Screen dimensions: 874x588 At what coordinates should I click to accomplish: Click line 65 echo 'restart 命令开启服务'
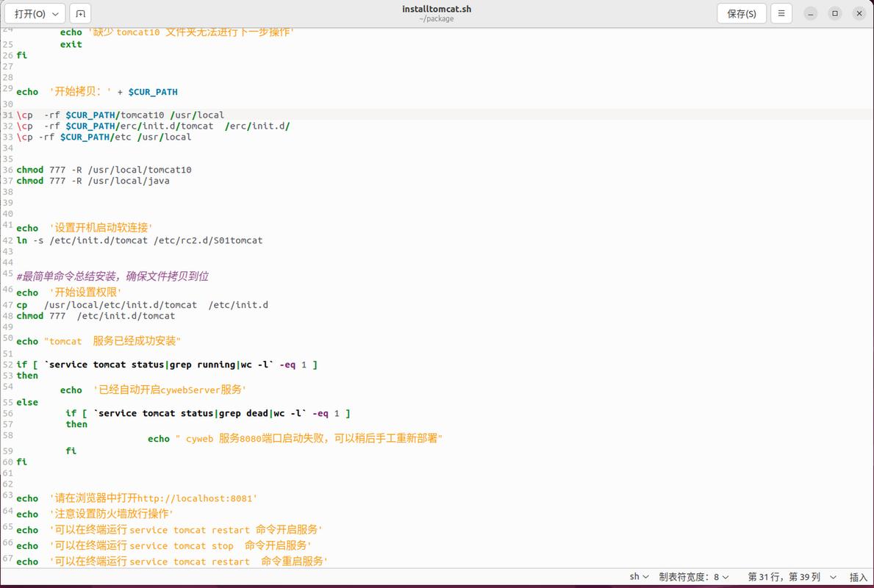coord(170,529)
